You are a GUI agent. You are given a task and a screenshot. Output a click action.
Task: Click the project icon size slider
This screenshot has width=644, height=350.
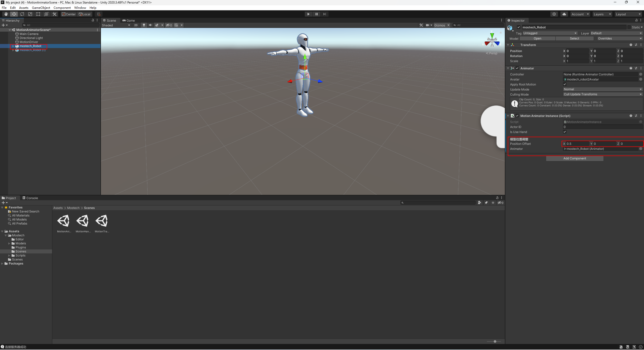(495, 341)
